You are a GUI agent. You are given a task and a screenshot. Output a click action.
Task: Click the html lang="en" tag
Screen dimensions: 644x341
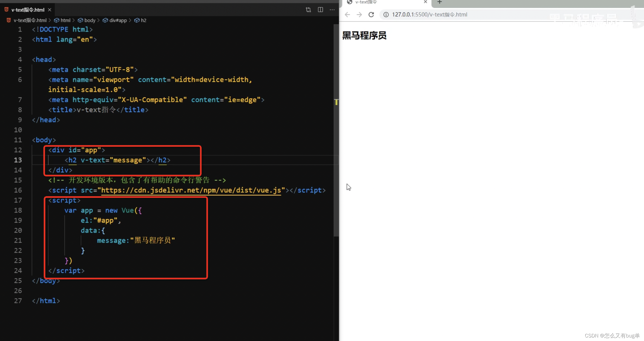(64, 39)
